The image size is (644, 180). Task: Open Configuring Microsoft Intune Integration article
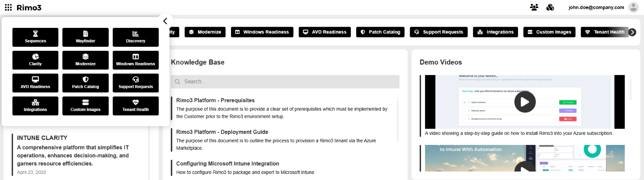point(227,163)
